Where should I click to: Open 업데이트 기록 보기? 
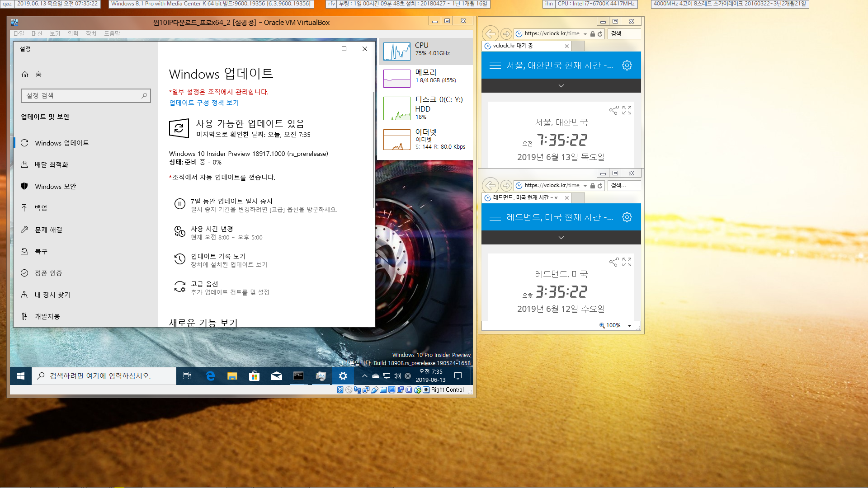[221, 260]
